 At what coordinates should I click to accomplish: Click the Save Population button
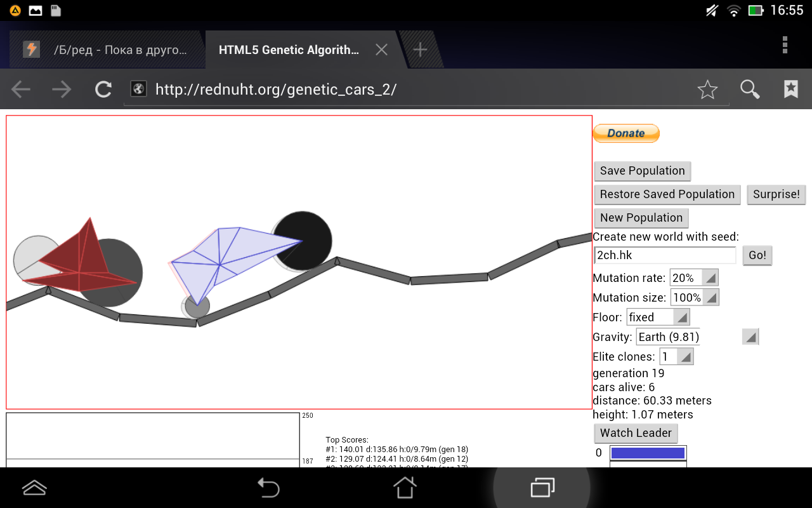click(x=642, y=171)
